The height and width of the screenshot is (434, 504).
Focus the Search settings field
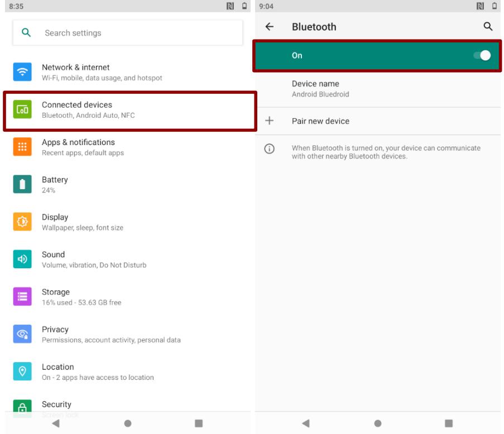tap(128, 33)
